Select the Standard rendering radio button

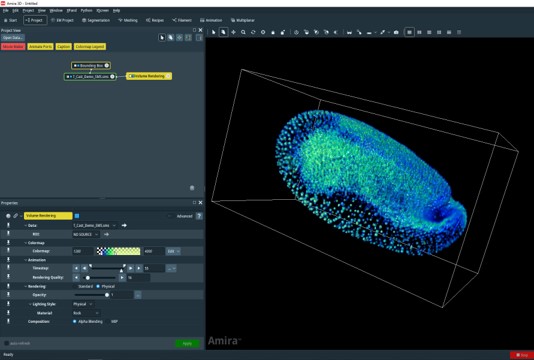click(75, 286)
